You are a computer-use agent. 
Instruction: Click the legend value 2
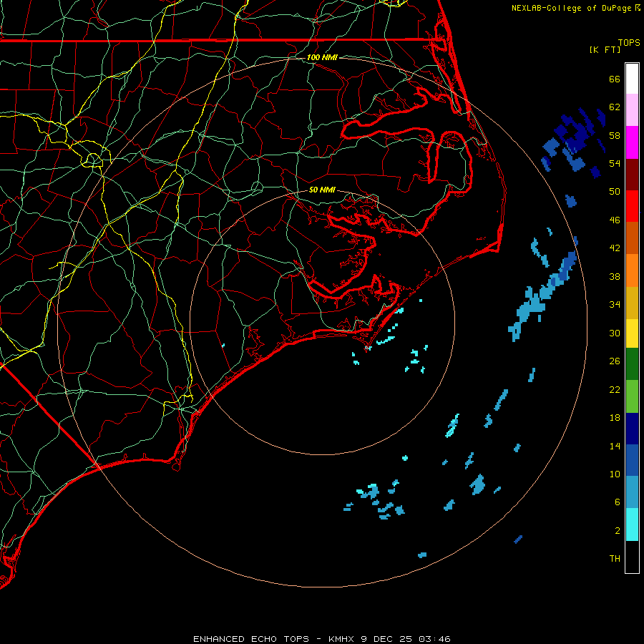(x=617, y=531)
